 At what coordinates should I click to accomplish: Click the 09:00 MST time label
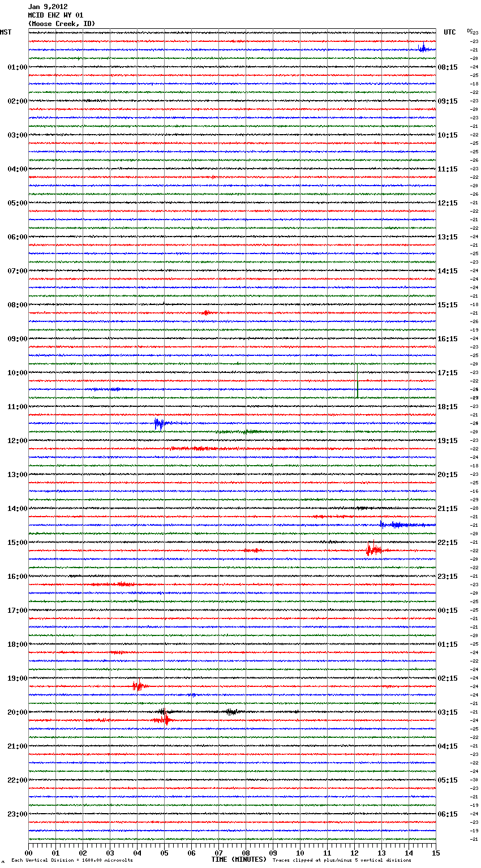18,339
